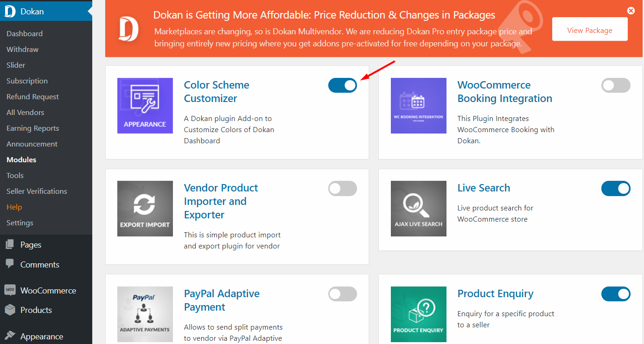
Task: Open the Withdraw menu item
Action: pos(22,49)
